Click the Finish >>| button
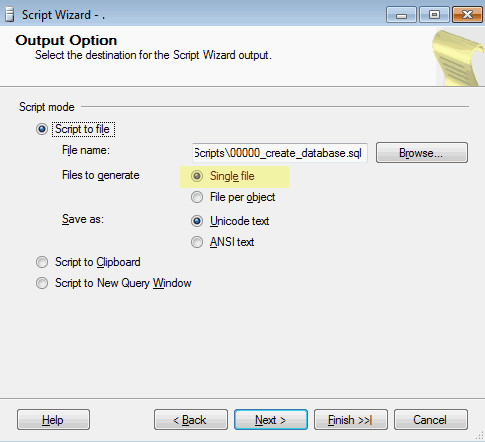Screen dimensions: 485x442 click(351, 420)
